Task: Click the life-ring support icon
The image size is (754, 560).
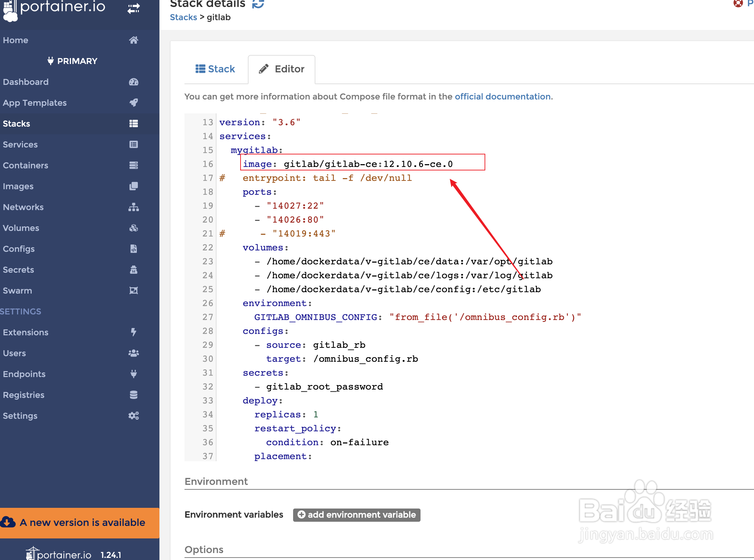Action: pyautogui.click(x=738, y=3)
